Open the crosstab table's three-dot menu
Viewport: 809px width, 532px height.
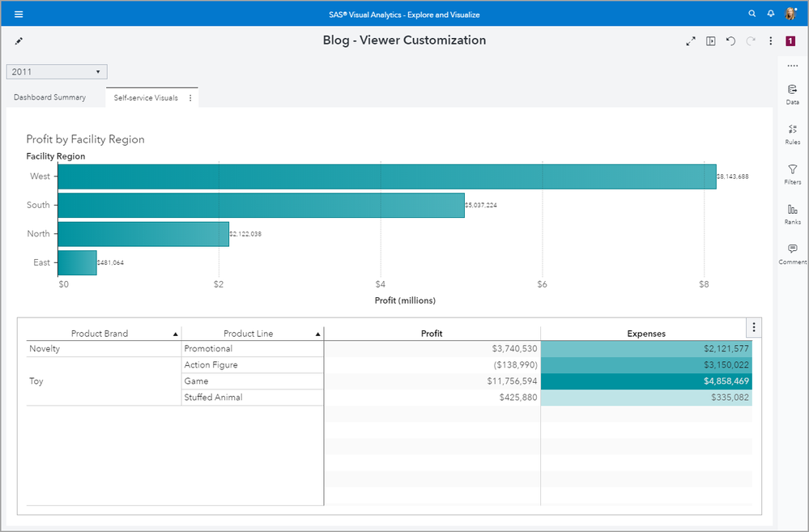coord(754,327)
